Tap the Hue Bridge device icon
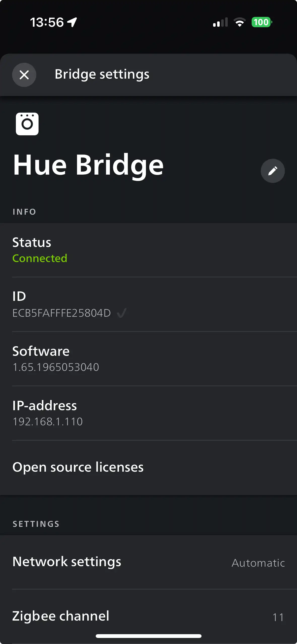The height and width of the screenshot is (644, 297). (x=27, y=124)
